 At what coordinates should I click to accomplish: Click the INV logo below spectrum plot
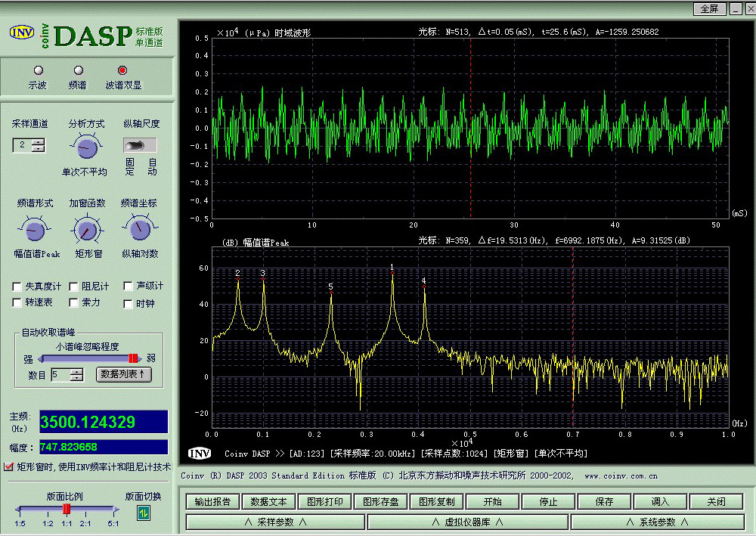click(x=200, y=453)
